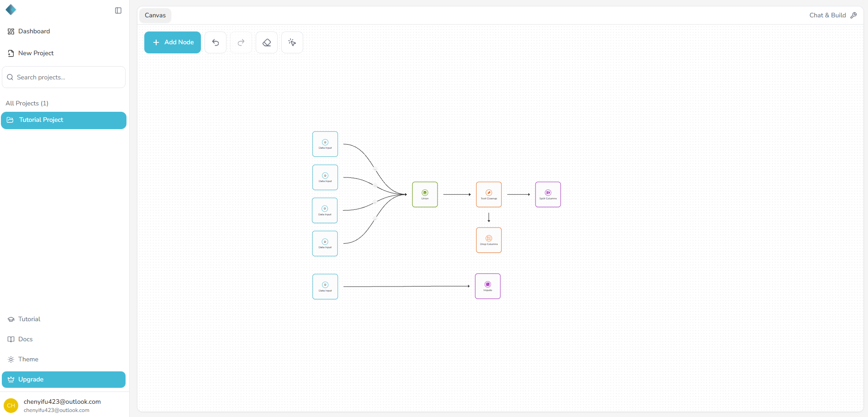Click the Union node on the canvas
The height and width of the screenshot is (417, 868).
point(425,194)
